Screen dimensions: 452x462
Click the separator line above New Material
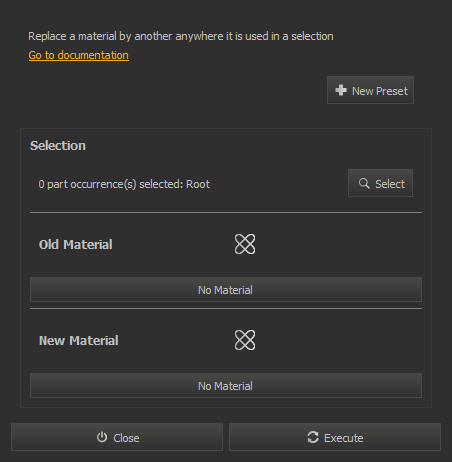click(x=226, y=309)
